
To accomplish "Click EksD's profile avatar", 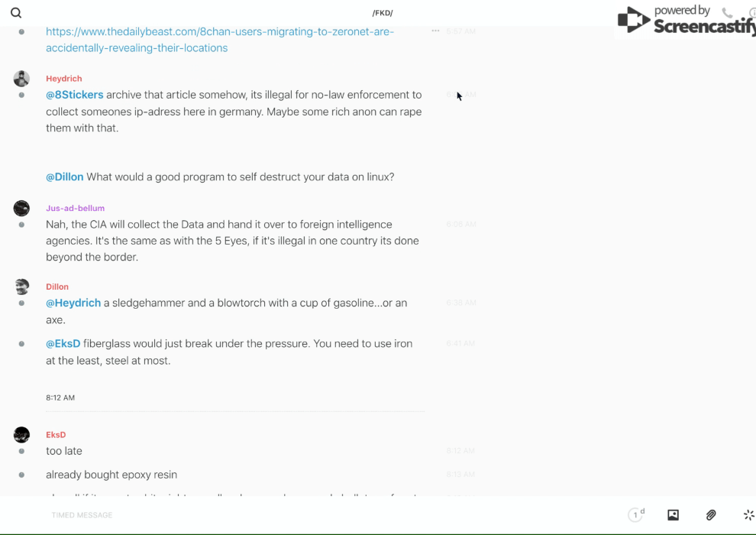I will pos(21,435).
